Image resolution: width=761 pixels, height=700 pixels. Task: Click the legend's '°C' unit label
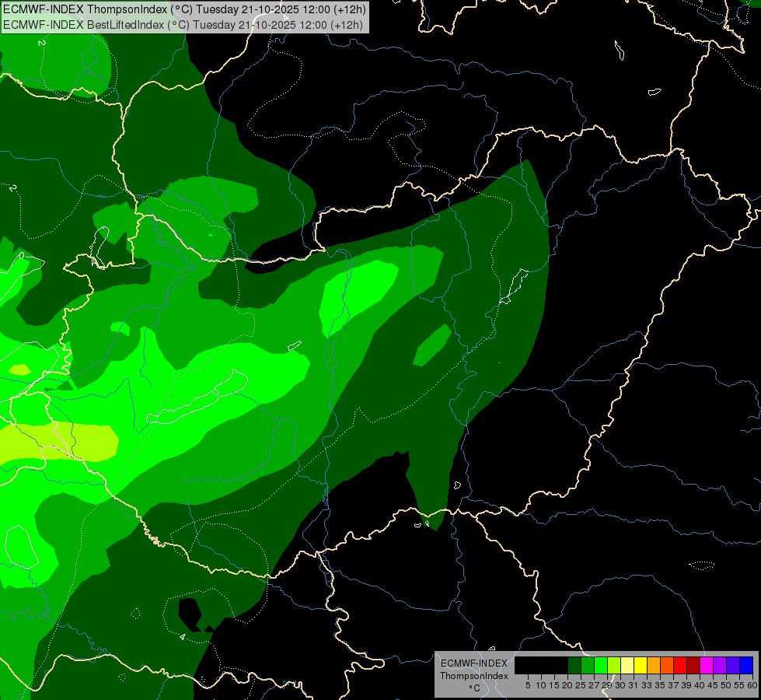(475, 688)
